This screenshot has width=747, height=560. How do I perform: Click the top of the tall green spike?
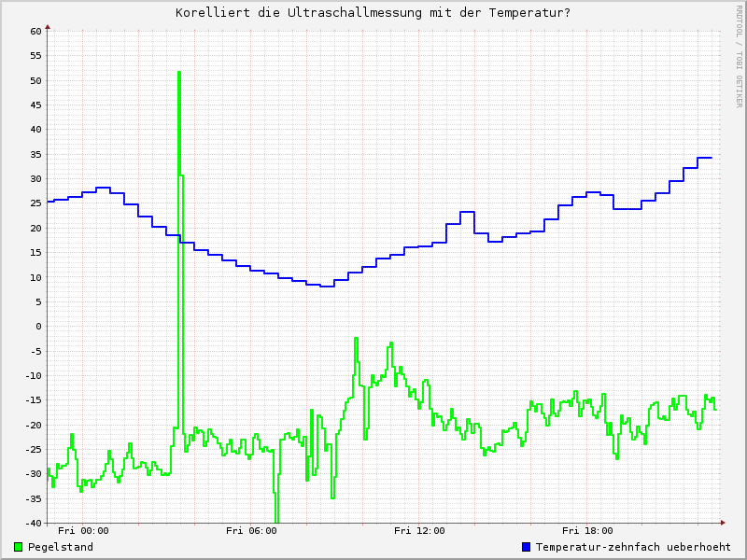click(x=178, y=72)
